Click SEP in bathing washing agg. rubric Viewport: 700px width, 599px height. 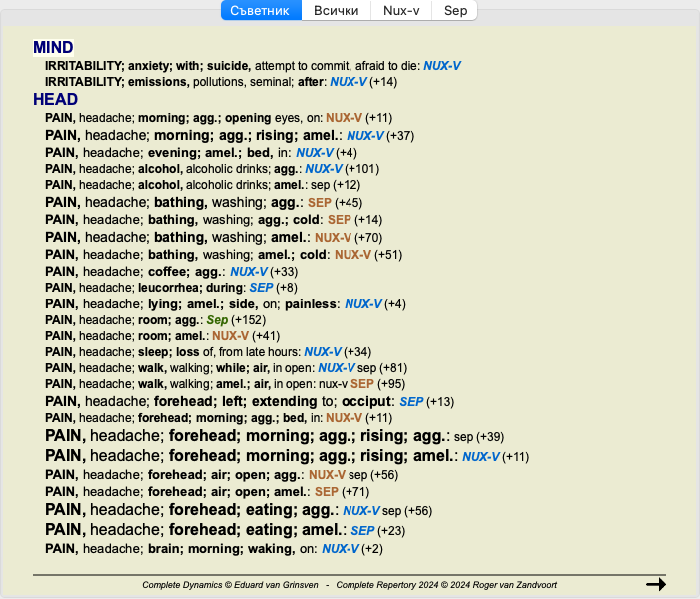[319, 202]
